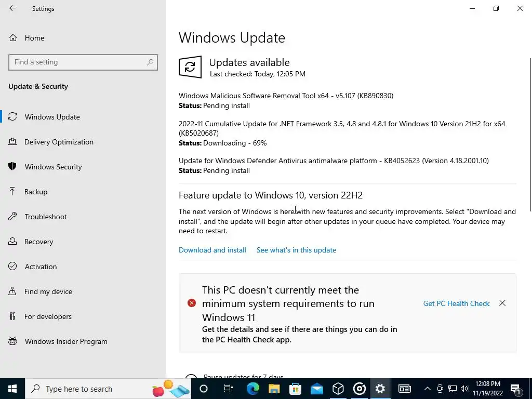Click the Settings page vertical scrollbar
Screen dimensions: 532x399
(530, 135)
